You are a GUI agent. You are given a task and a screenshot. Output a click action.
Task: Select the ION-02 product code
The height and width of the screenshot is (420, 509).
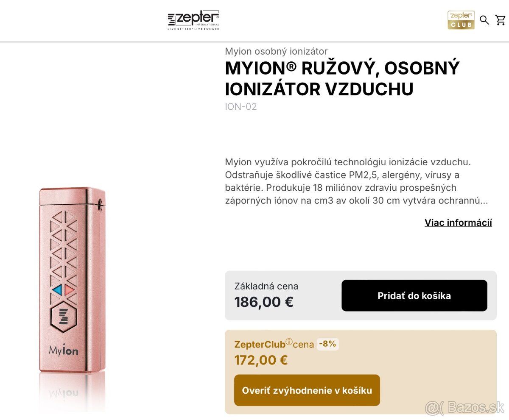click(241, 107)
